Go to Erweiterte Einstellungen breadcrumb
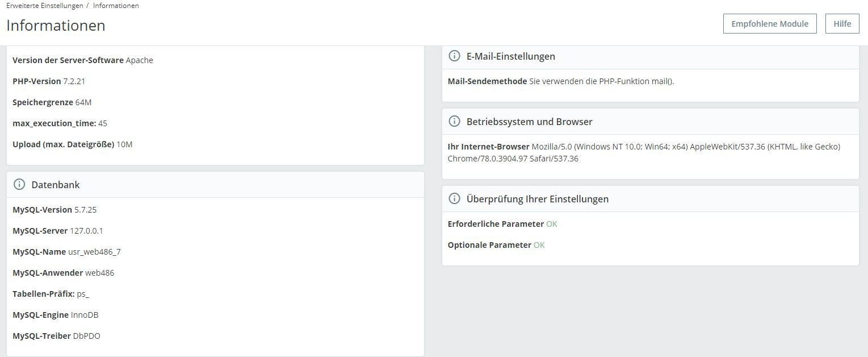 coord(44,6)
